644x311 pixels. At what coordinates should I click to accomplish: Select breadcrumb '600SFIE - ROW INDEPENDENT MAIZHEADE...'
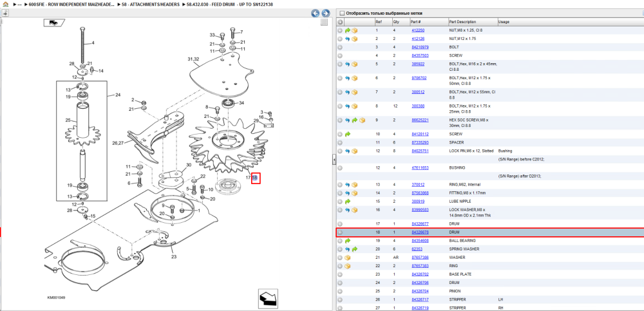(71, 4)
